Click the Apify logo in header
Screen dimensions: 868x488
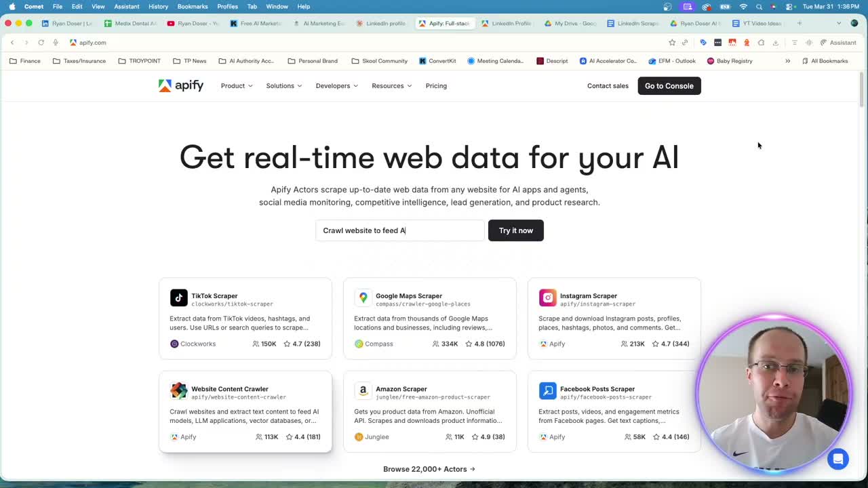pos(180,85)
